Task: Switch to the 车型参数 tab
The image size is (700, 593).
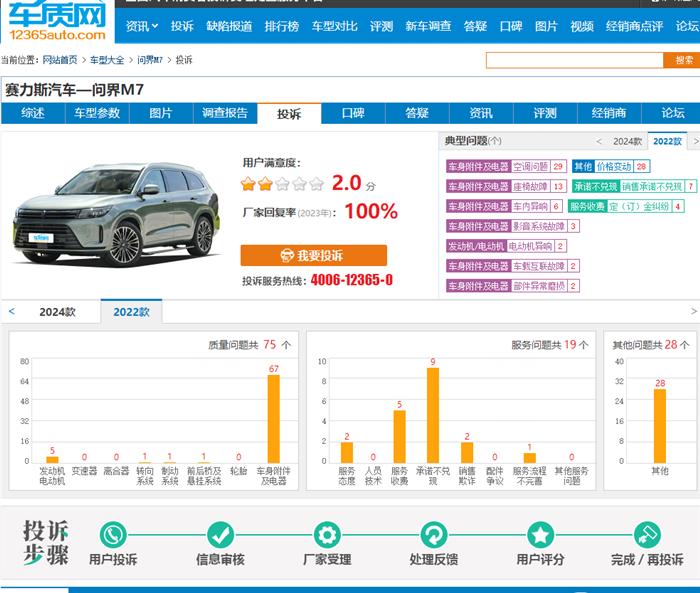Action: (97, 113)
